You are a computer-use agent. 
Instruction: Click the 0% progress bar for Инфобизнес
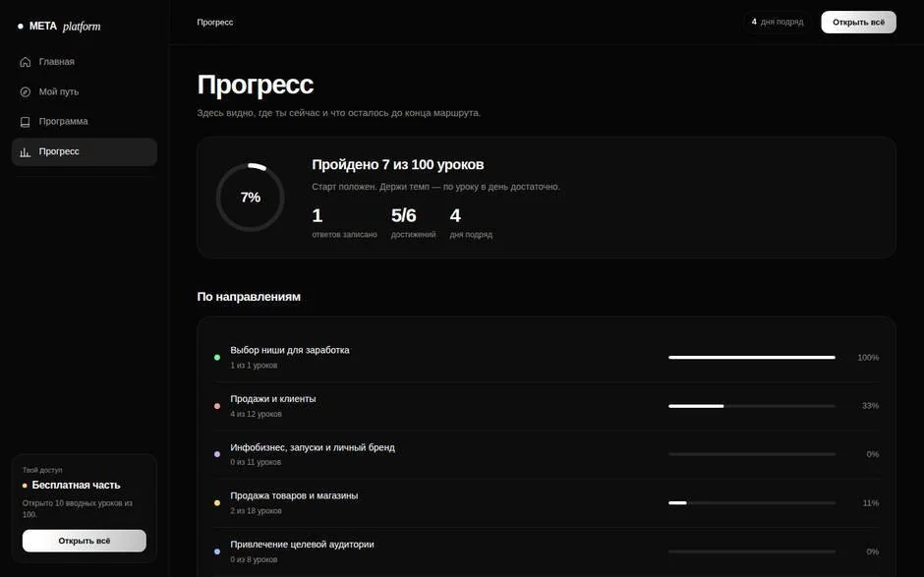(752, 454)
